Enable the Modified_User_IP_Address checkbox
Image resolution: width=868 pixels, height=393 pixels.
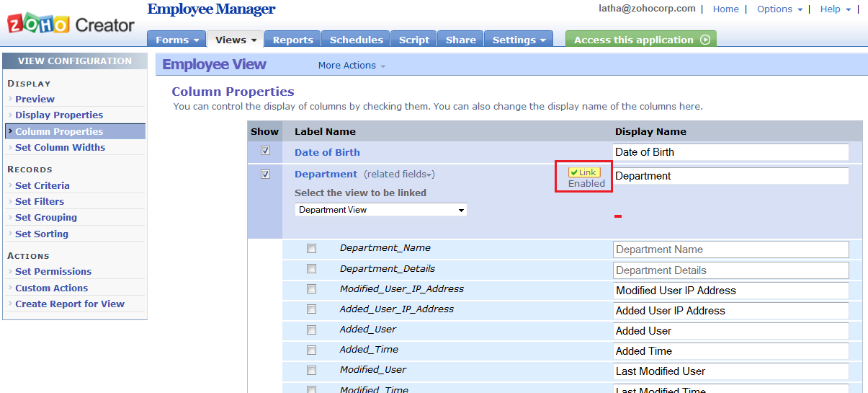point(311,289)
